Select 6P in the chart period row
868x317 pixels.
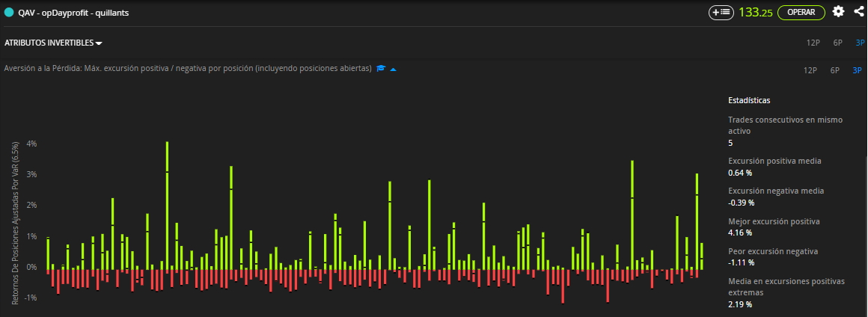[835, 70]
